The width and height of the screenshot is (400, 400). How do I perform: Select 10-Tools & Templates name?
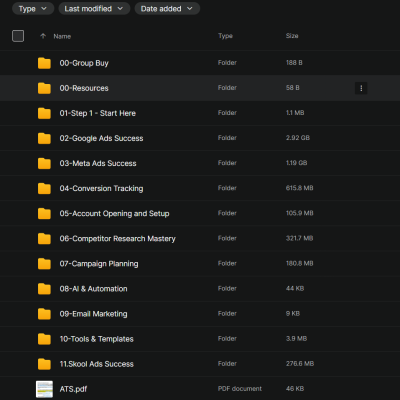pyautogui.click(x=97, y=339)
